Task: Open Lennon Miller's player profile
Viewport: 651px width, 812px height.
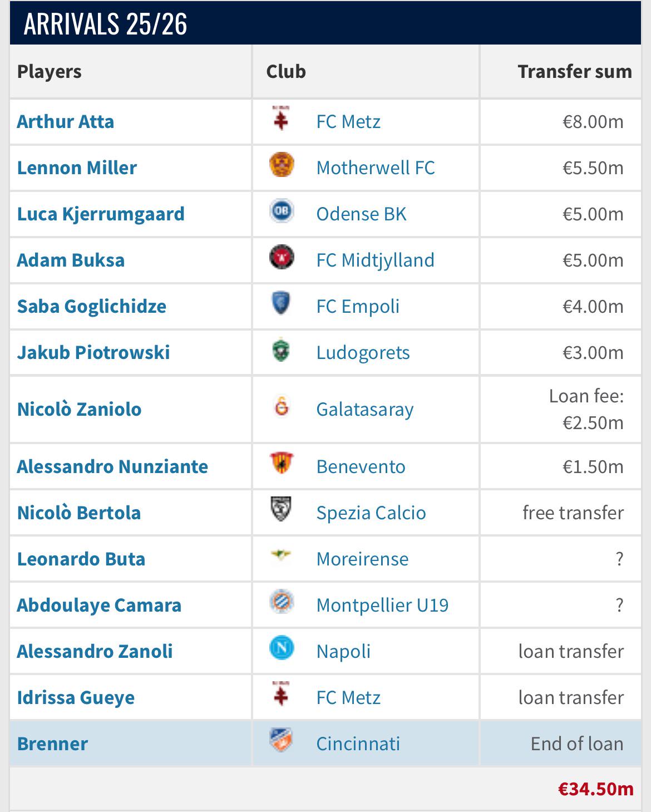Action: tap(77, 168)
